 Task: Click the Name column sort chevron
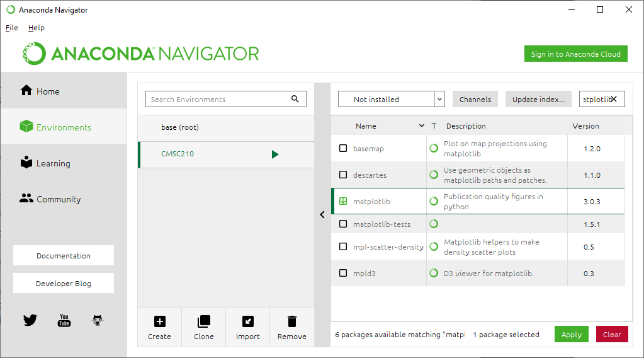[x=421, y=126]
